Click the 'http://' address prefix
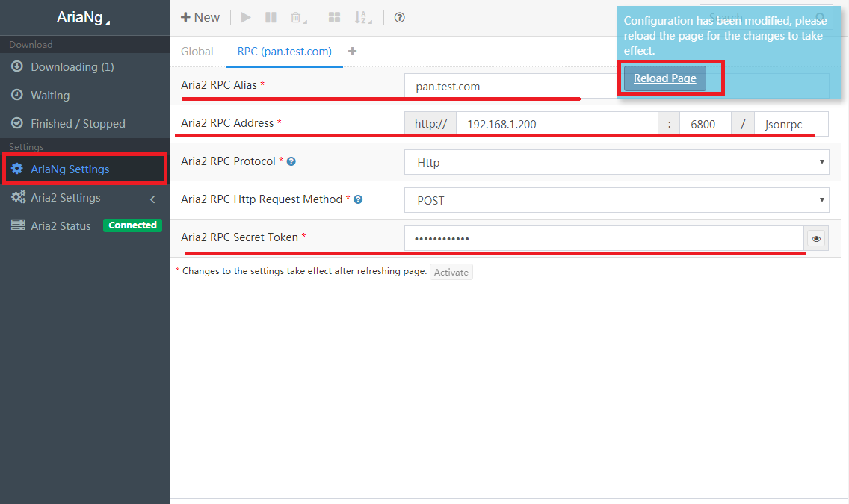The height and width of the screenshot is (504, 849). tap(430, 125)
